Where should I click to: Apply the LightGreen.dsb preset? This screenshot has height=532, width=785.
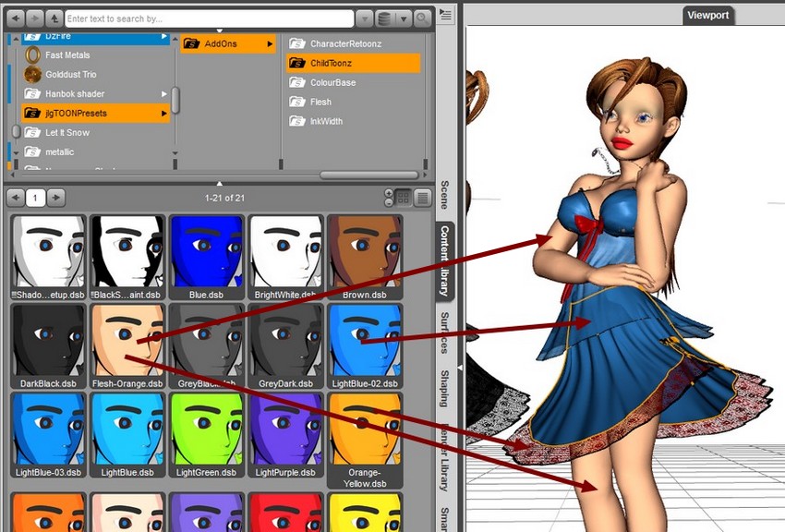(206, 435)
